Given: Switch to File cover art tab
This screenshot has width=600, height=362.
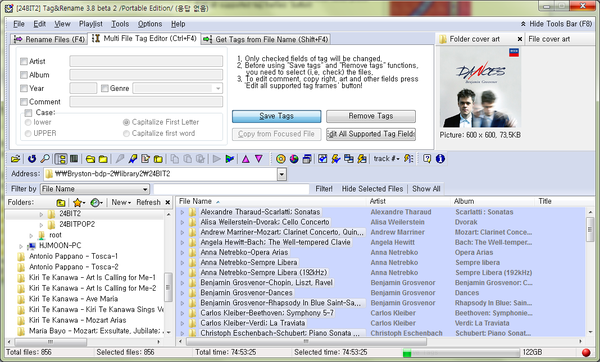Looking at the screenshot, I should click(549, 39).
